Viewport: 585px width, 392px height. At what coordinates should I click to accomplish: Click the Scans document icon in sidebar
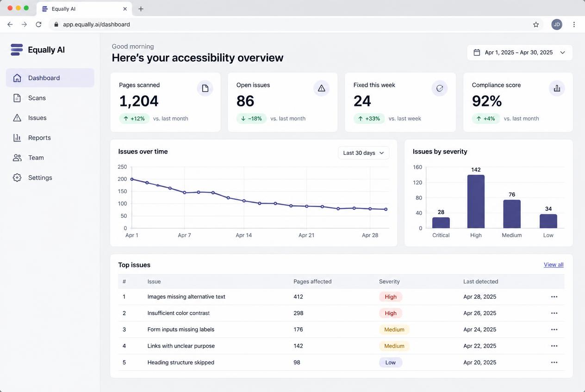pyautogui.click(x=17, y=98)
